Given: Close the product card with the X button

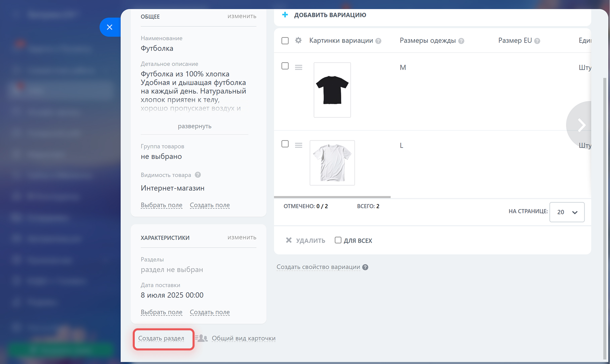Looking at the screenshot, I should click(x=110, y=27).
